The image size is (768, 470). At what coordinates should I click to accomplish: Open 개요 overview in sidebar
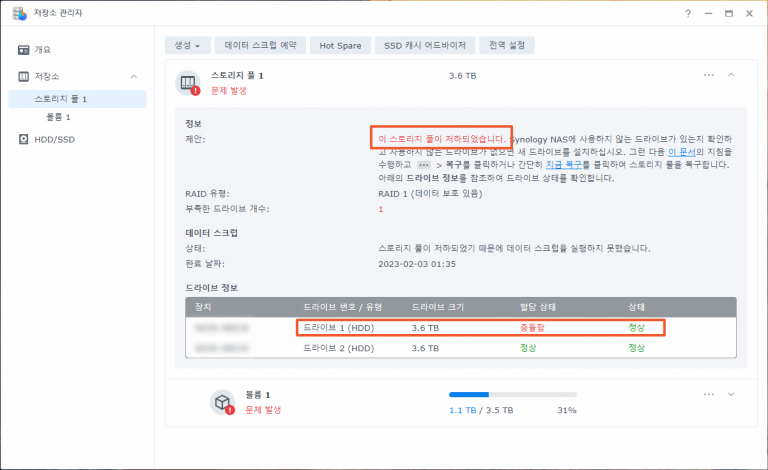pyautogui.click(x=43, y=50)
